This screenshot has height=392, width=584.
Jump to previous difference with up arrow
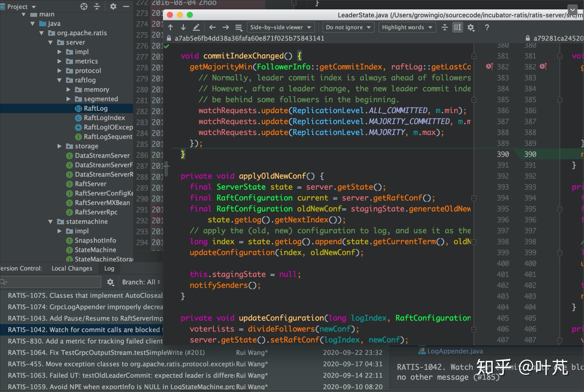[170, 27]
